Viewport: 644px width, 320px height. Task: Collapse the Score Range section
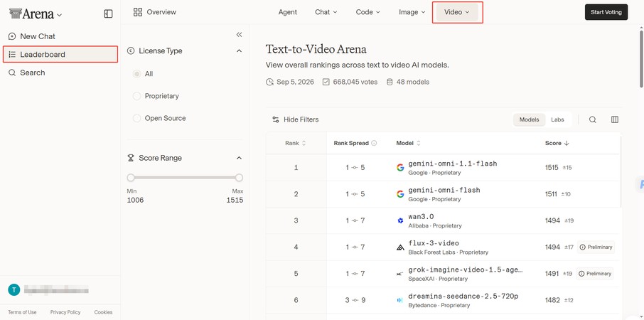coord(240,158)
